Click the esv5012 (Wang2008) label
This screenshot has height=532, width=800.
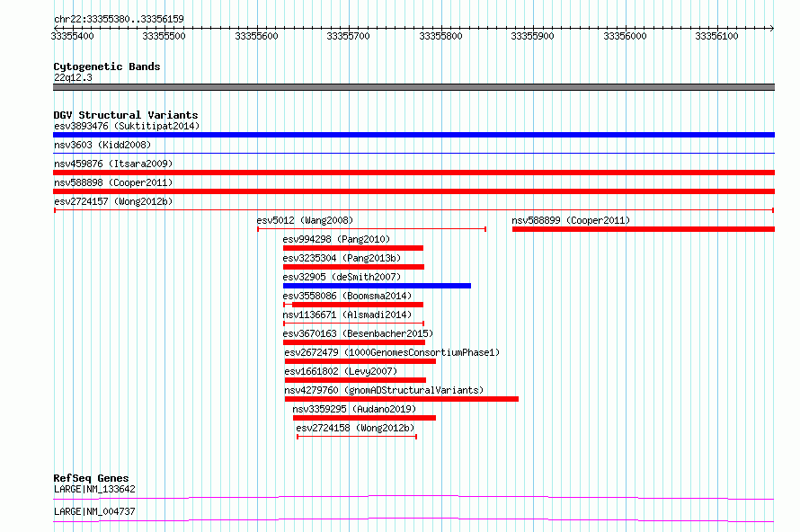[x=305, y=220]
